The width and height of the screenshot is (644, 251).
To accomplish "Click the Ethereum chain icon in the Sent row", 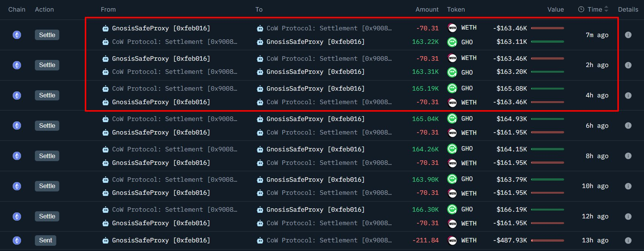I will point(17,241).
